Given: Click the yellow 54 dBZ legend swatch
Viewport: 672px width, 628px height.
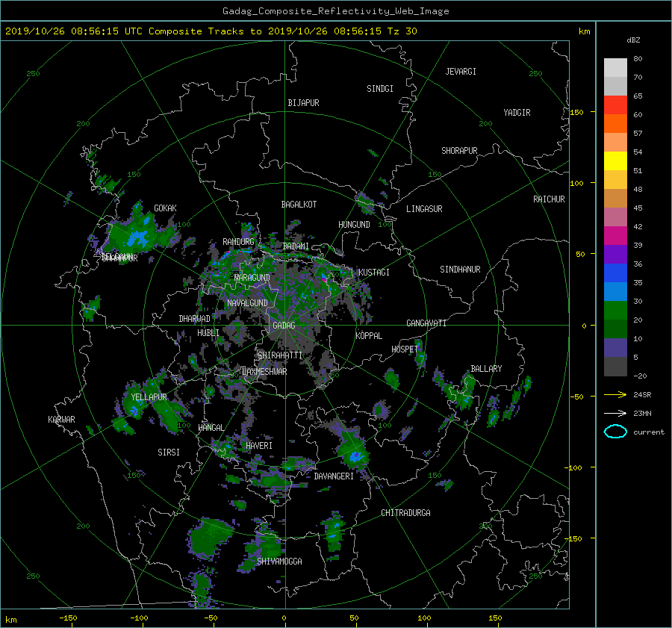Looking at the screenshot, I should pos(615,161).
